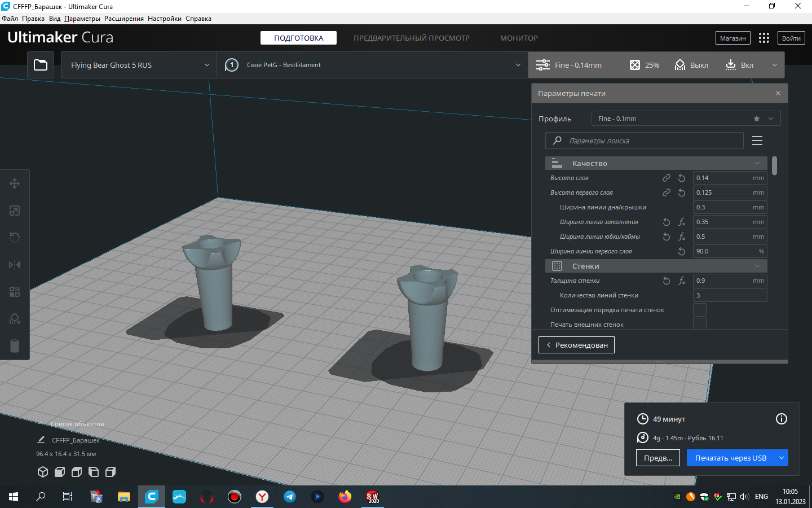Image resolution: width=812 pixels, height=508 pixels.
Task: Select the Scale tool in left toolbar
Action: (15, 211)
